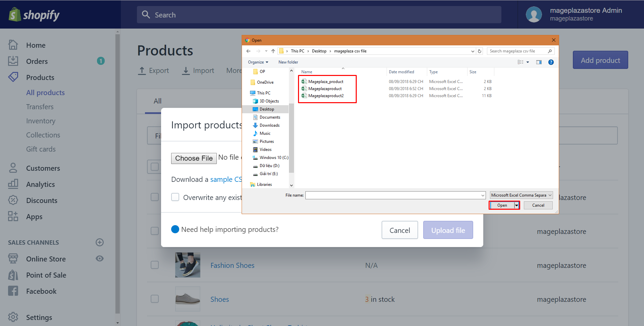Go up one folder level
Screen dimensions: 644x326
273,51
